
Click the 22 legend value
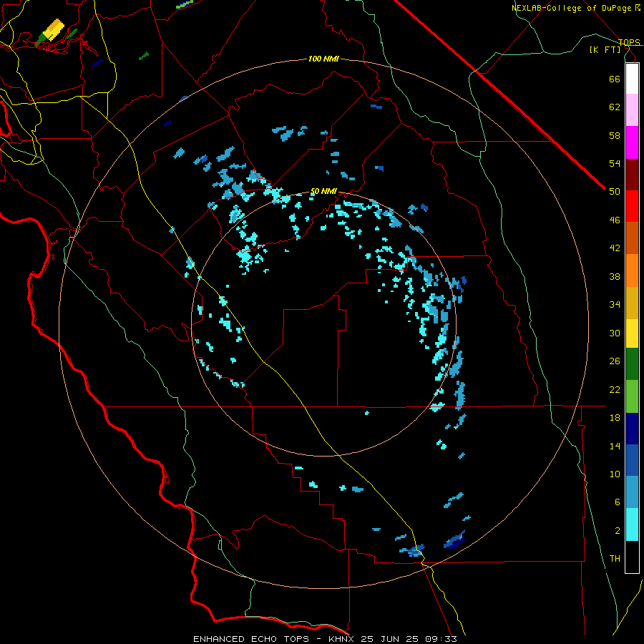(615, 389)
